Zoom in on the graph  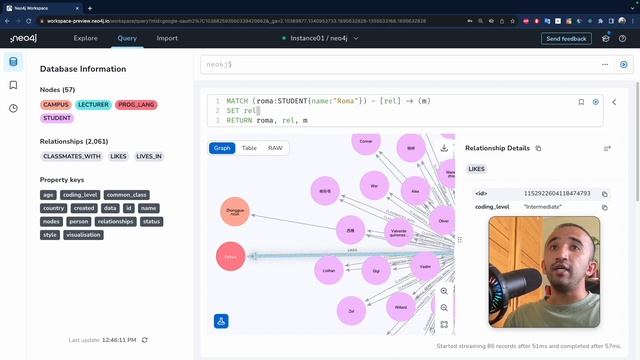(444, 291)
